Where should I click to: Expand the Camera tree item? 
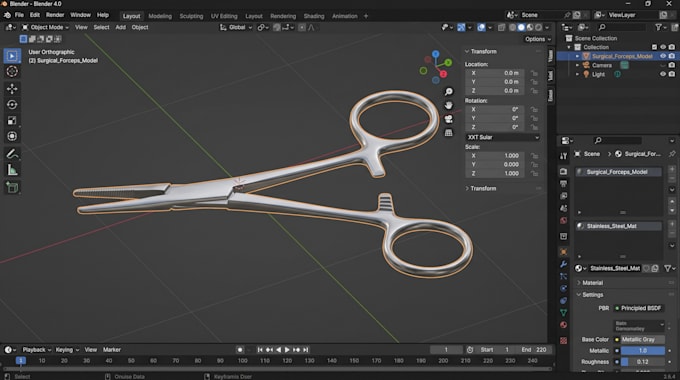[x=577, y=65]
